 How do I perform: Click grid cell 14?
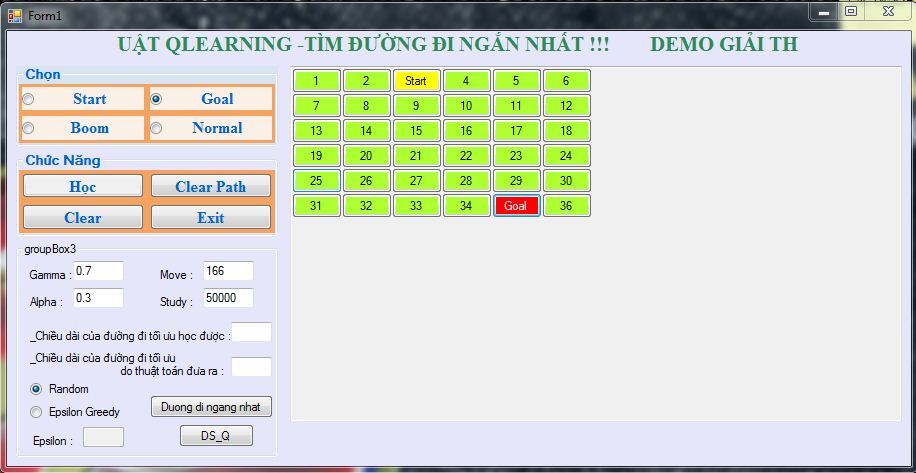pos(367,131)
